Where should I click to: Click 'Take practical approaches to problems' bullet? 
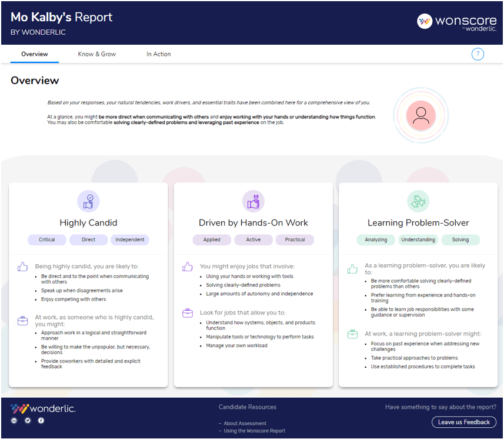(415, 358)
